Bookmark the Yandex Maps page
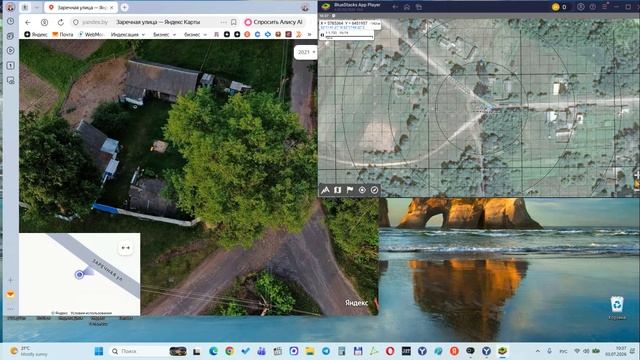Screen dimensions: 640x360 coord(233,22)
